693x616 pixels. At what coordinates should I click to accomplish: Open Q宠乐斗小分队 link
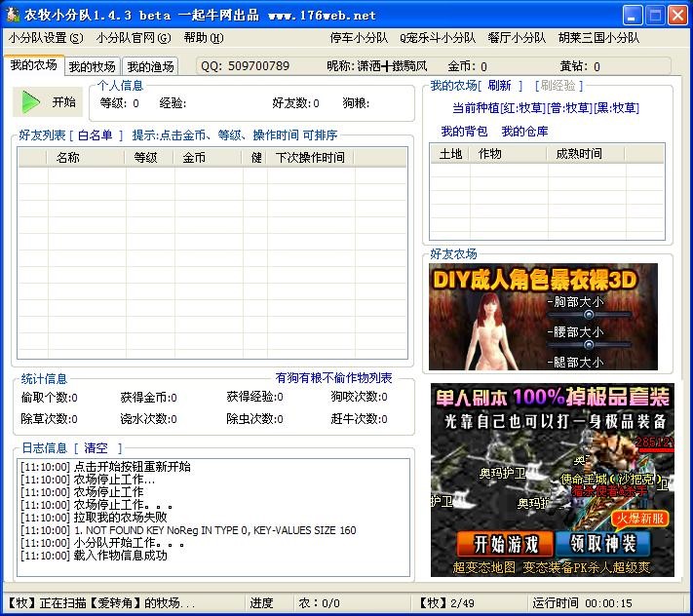(438, 38)
